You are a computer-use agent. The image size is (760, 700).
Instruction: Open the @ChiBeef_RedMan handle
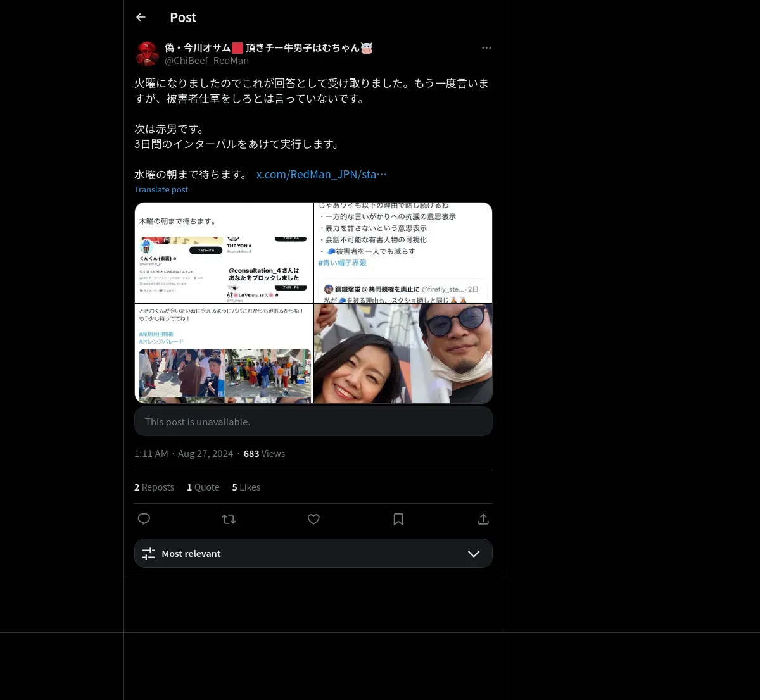click(x=206, y=61)
